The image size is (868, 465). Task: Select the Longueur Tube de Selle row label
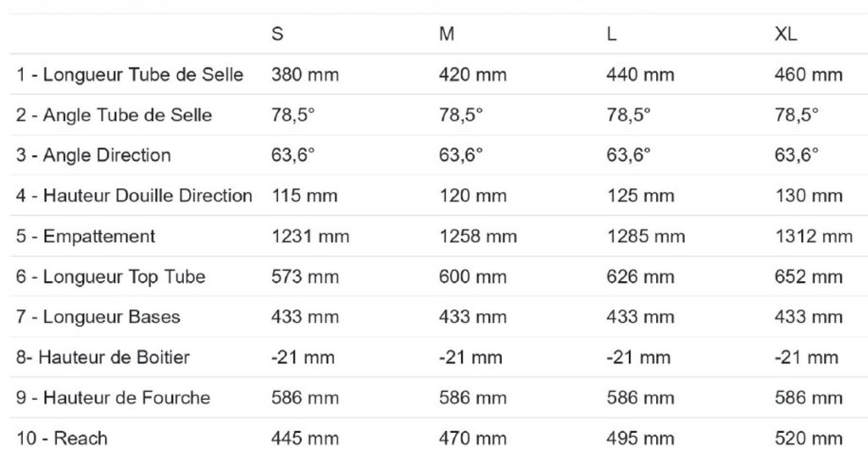(130, 75)
